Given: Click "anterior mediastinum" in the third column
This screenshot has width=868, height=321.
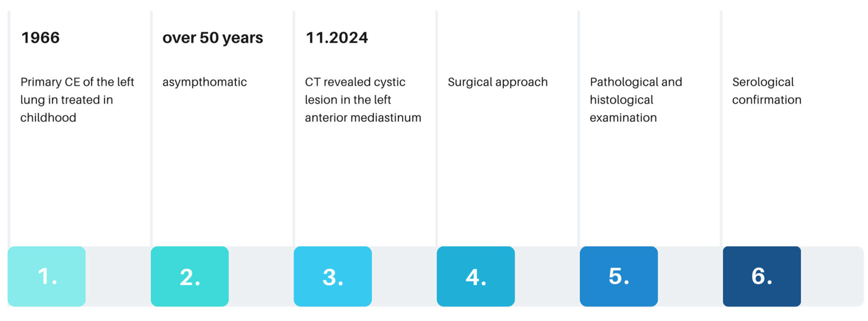Looking at the screenshot, I should (x=363, y=118).
